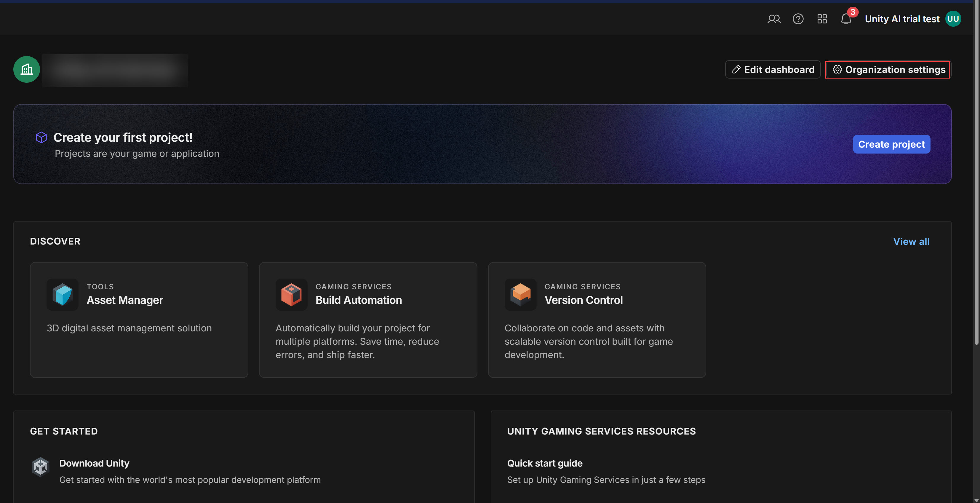Image resolution: width=980 pixels, height=503 pixels.
Task: Click the 'Create your first project!' heading
Action: coord(123,137)
